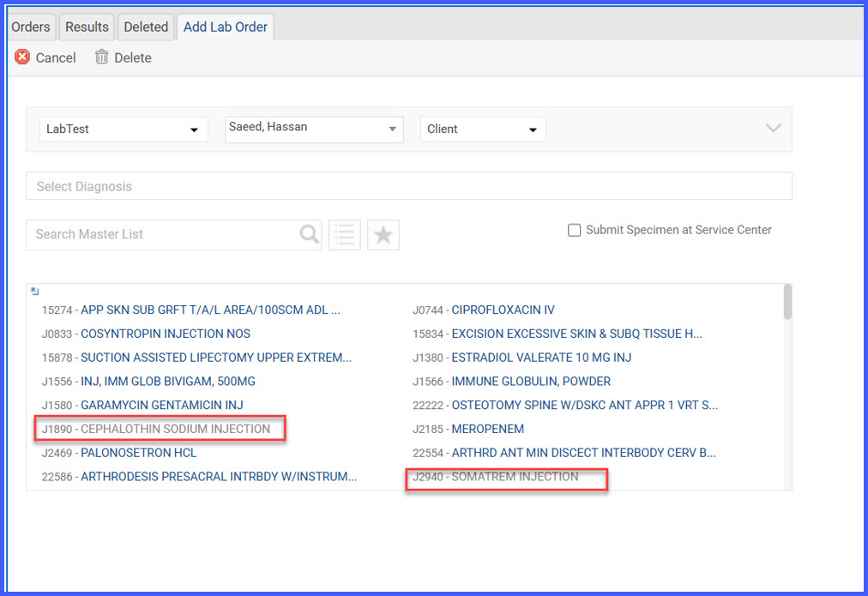Screen dimensions: 868x596
Task: Switch to the Orders tab
Action: coord(30,27)
